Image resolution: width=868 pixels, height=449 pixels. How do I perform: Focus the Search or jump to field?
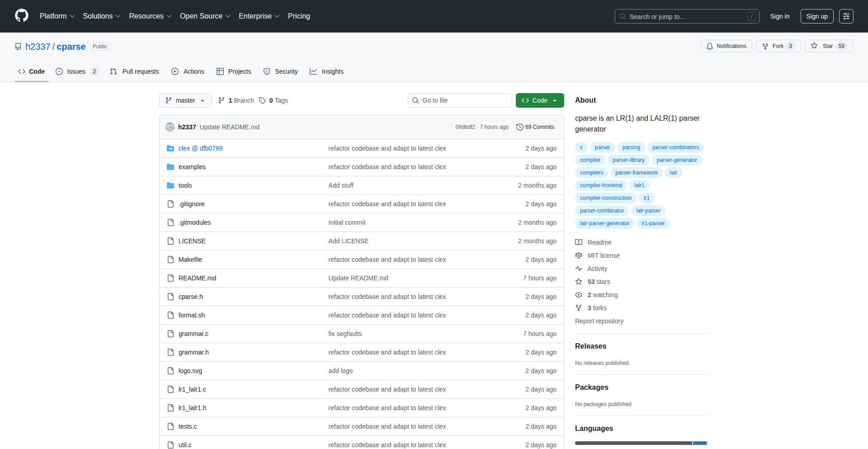pos(687,16)
